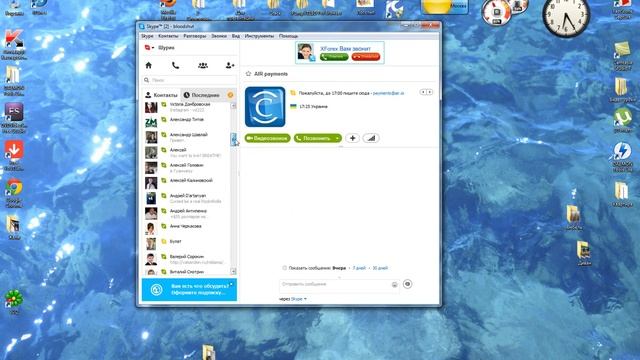Click the create group icon
Image resolution: width=640 pixels, height=360 pixels.
click(203, 65)
